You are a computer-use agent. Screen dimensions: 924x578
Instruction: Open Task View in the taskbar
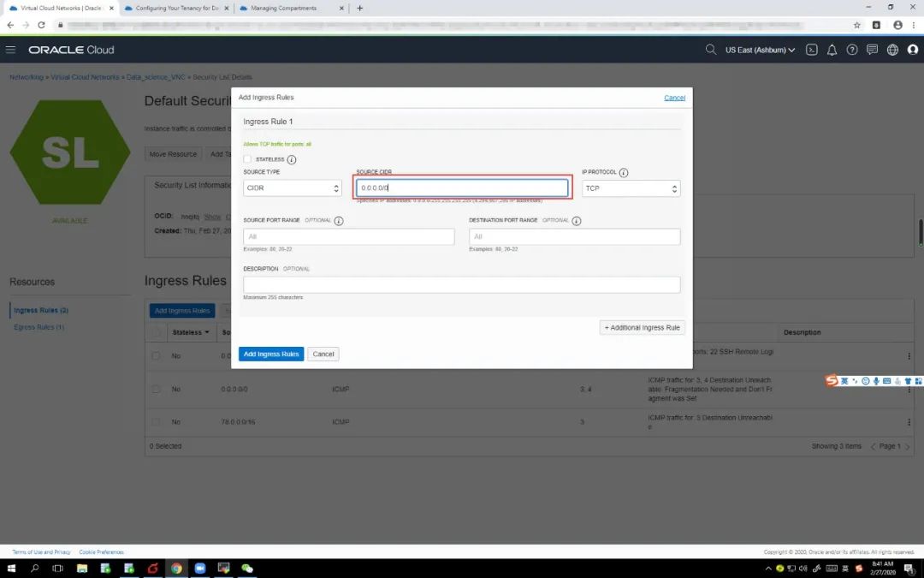pos(58,568)
